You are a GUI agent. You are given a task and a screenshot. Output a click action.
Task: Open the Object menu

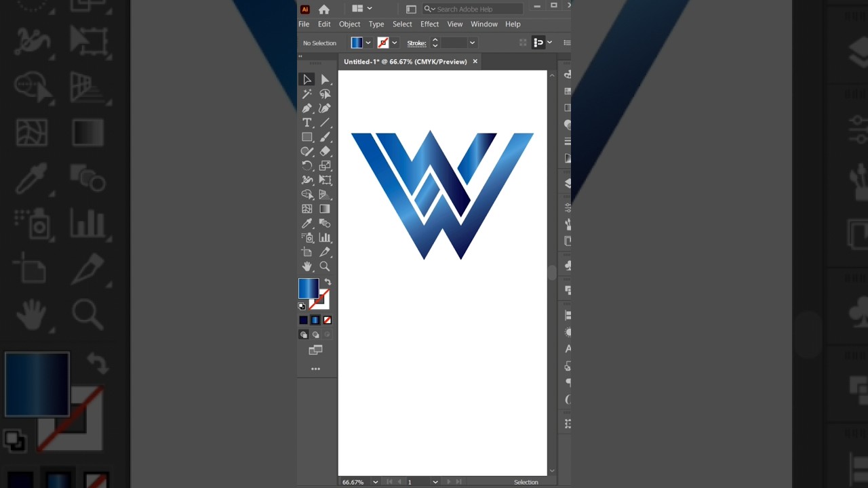pos(350,24)
